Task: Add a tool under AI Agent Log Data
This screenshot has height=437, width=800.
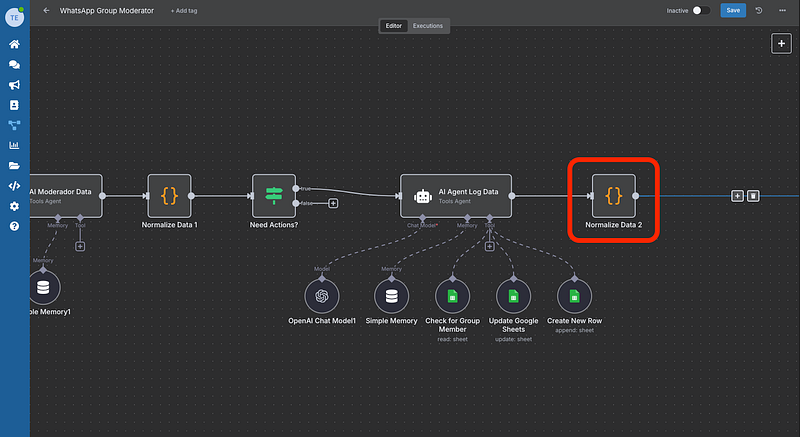Action: 489,246
